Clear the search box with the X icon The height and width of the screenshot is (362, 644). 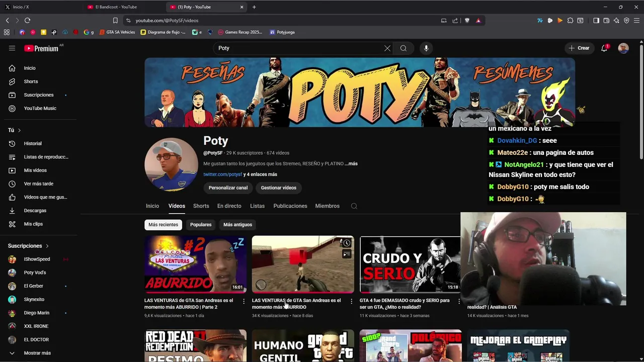tap(387, 48)
